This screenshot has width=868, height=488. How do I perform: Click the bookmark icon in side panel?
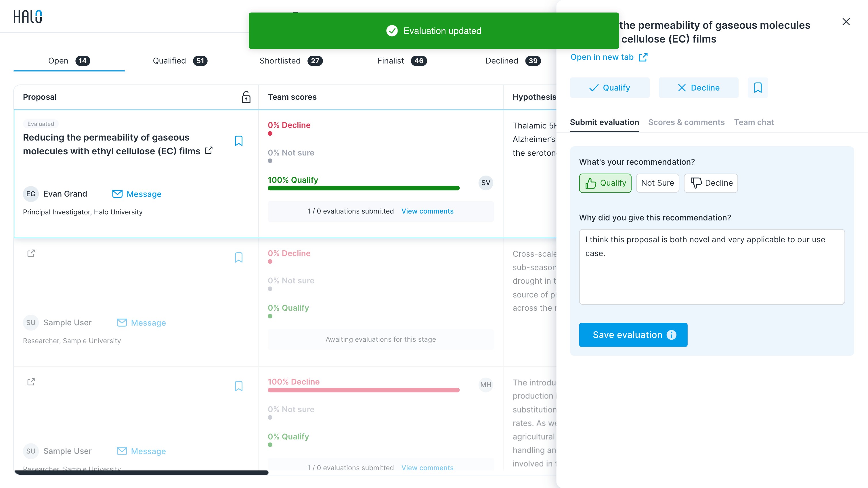(x=758, y=88)
